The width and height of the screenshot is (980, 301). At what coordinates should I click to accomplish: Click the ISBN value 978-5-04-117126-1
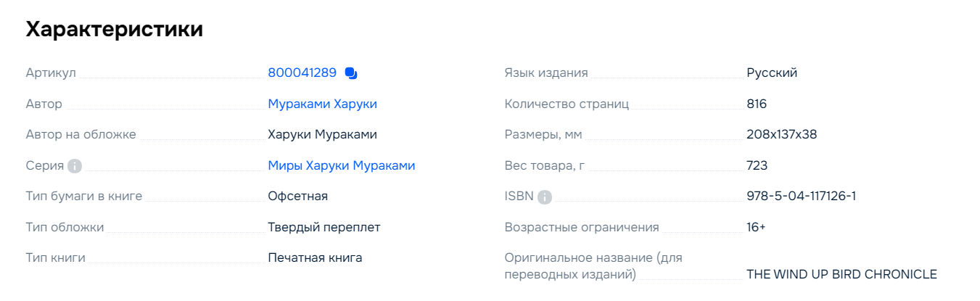pyautogui.click(x=802, y=196)
